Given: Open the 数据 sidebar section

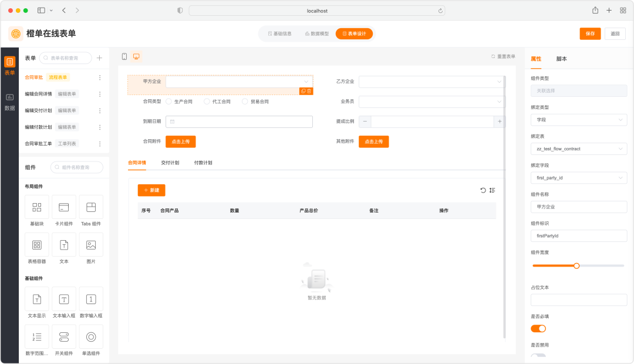Looking at the screenshot, I should [x=10, y=102].
